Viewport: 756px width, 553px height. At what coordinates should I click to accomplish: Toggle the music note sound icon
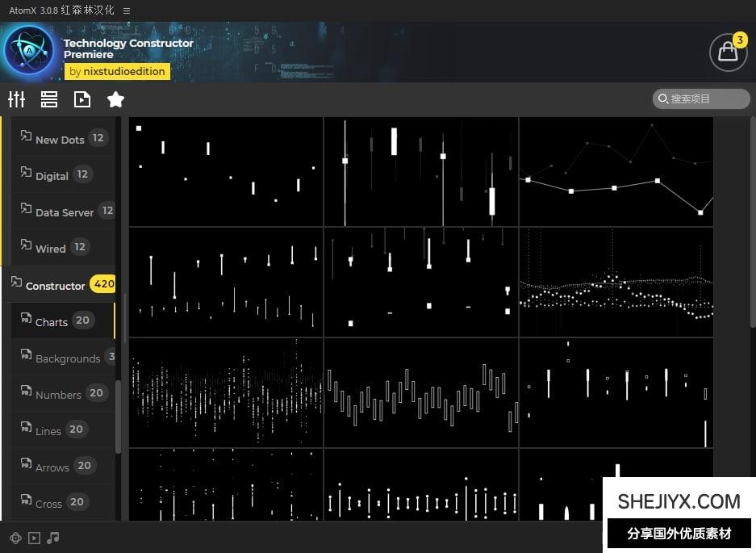[x=53, y=538]
